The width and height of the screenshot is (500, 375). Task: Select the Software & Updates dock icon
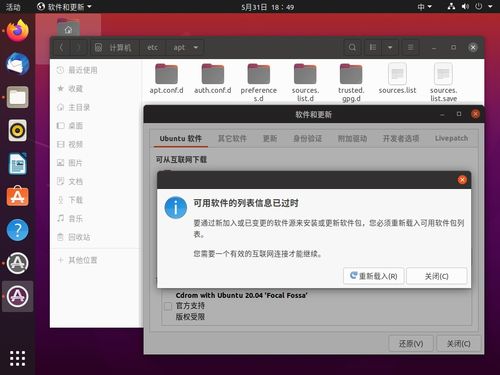tap(18, 296)
